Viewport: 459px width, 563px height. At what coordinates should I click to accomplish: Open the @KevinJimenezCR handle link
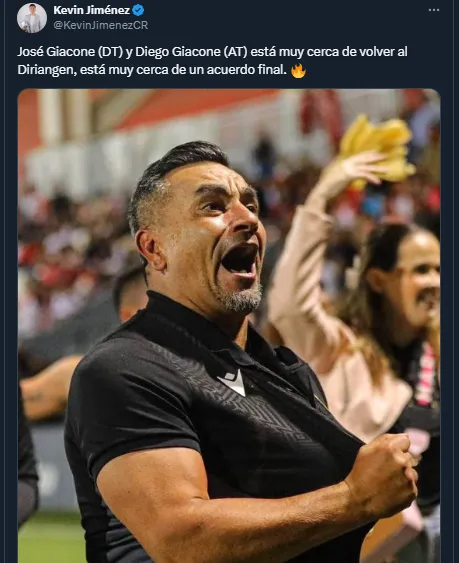click(101, 25)
